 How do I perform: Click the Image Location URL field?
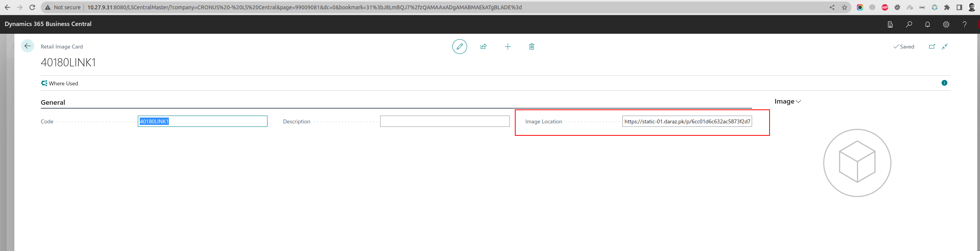pyautogui.click(x=687, y=121)
